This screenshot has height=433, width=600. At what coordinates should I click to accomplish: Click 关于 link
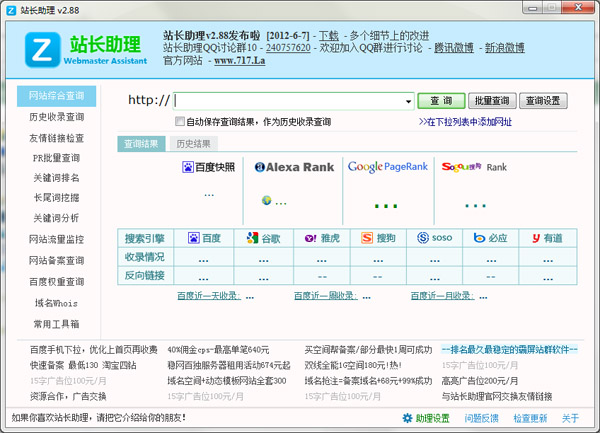[x=570, y=418]
